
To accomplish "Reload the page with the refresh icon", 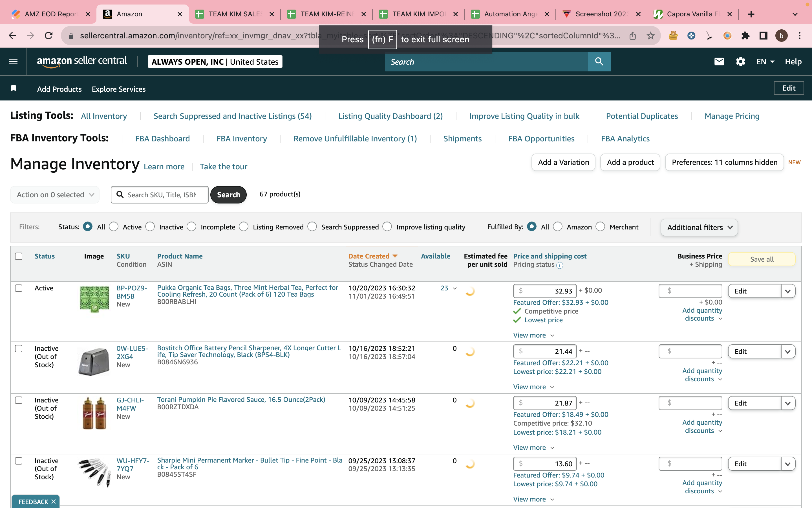I will (x=49, y=35).
